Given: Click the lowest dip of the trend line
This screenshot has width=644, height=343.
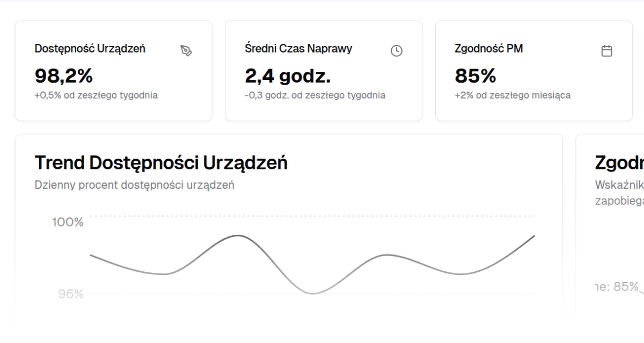Looking at the screenshot, I should (312, 293).
